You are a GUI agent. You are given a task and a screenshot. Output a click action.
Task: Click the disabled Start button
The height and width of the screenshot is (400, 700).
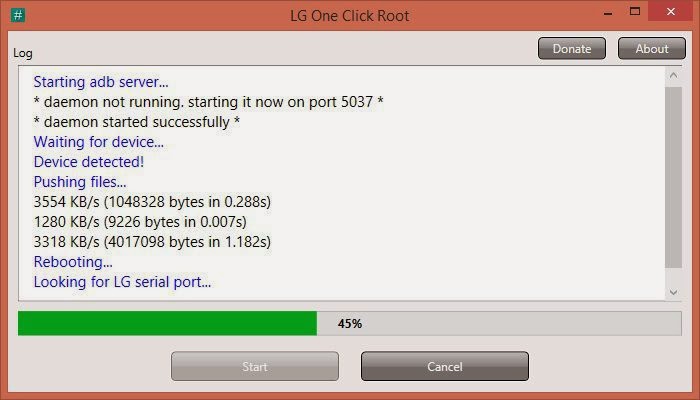click(x=255, y=366)
